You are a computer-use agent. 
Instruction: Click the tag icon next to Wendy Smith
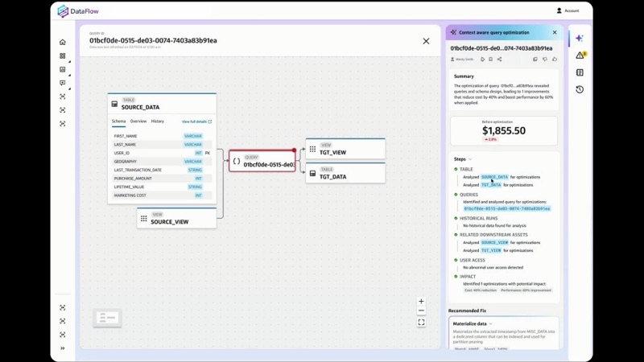[482, 59]
